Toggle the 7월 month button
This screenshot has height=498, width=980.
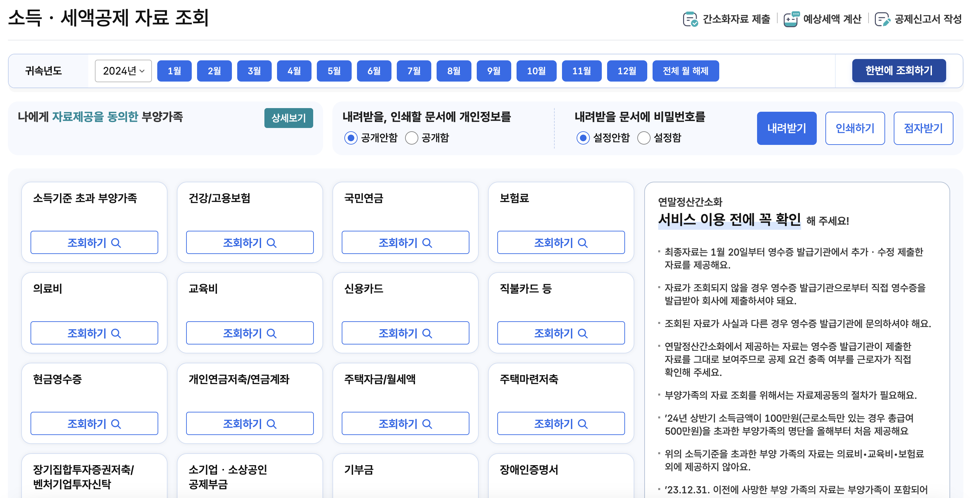[414, 71]
